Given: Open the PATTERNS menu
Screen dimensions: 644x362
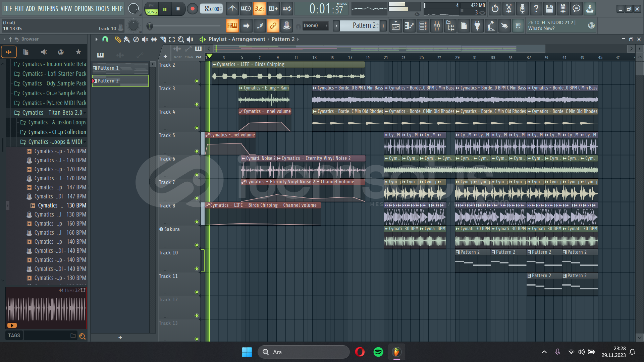Looking at the screenshot, I should coord(48,9).
